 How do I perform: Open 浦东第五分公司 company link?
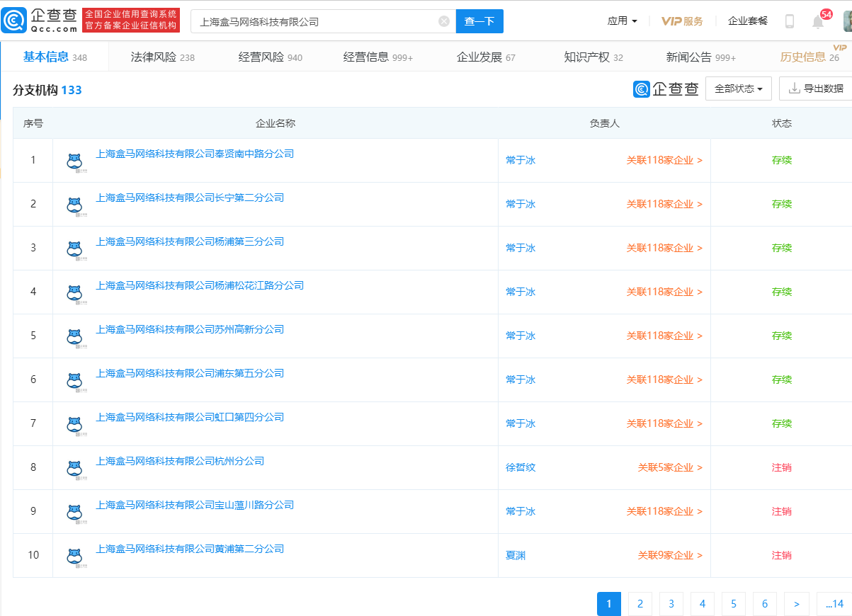tap(190, 373)
